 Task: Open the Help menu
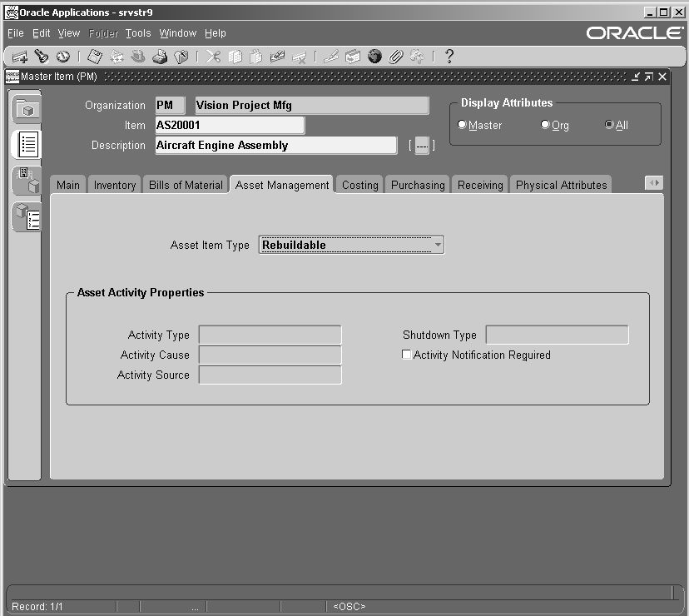[x=216, y=33]
